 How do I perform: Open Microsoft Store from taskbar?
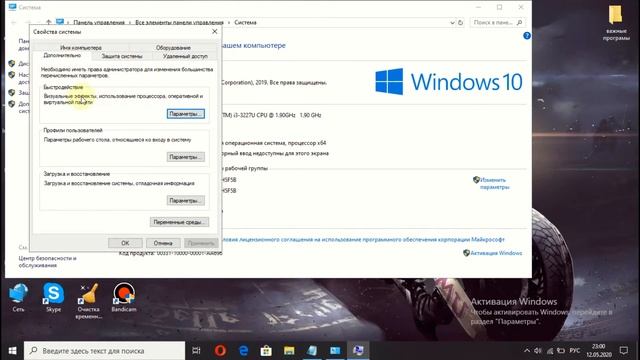(x=266, y=351)
